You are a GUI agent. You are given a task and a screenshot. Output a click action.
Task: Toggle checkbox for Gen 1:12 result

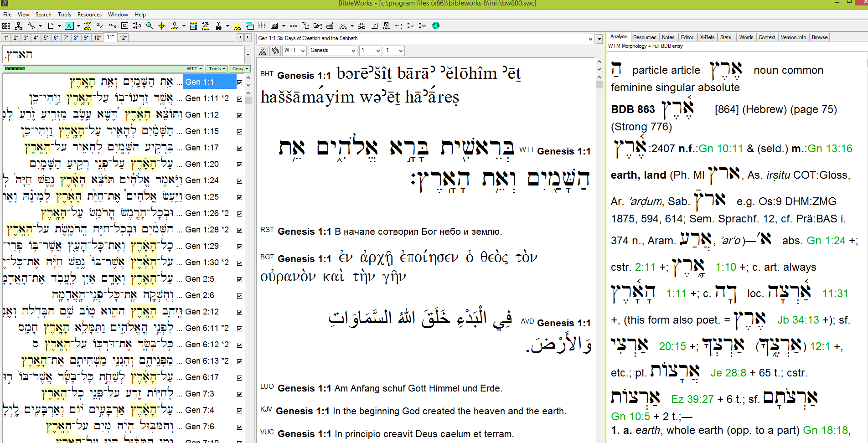click(x=240, y=115)
